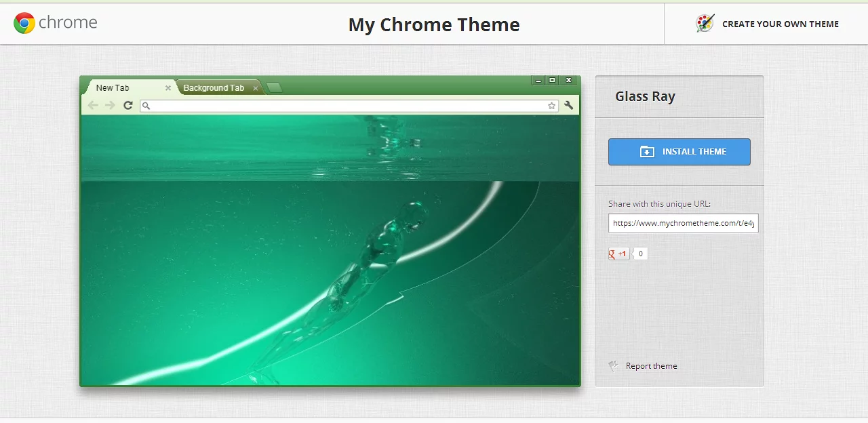
Task: Click the magnifier icon in the address bar
Action: [146, 106]
